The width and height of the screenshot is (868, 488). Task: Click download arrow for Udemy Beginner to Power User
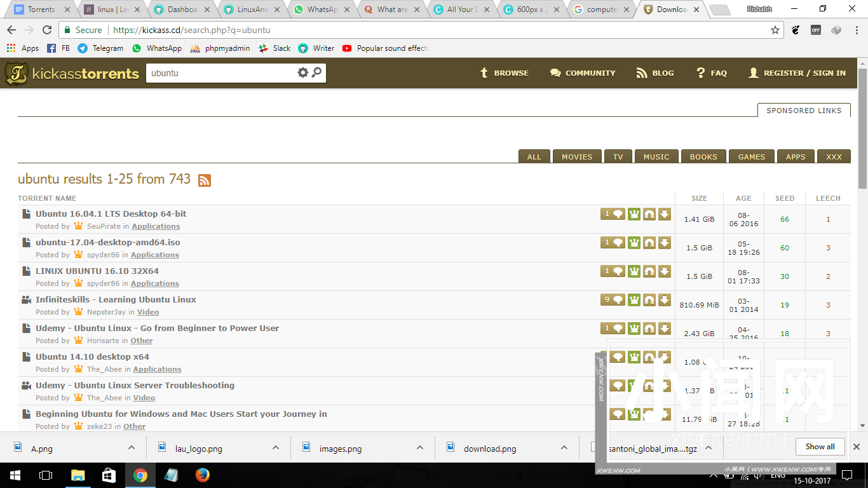[x=665, y=329]
